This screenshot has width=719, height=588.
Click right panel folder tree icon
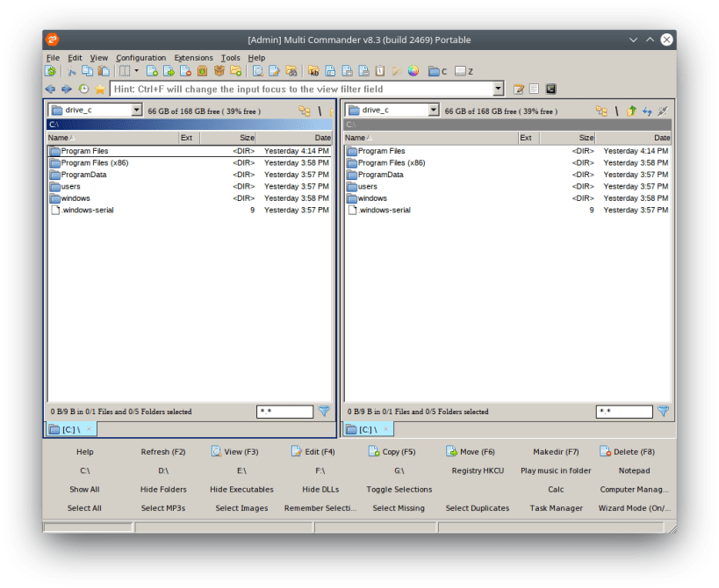(x=601, y=111)
